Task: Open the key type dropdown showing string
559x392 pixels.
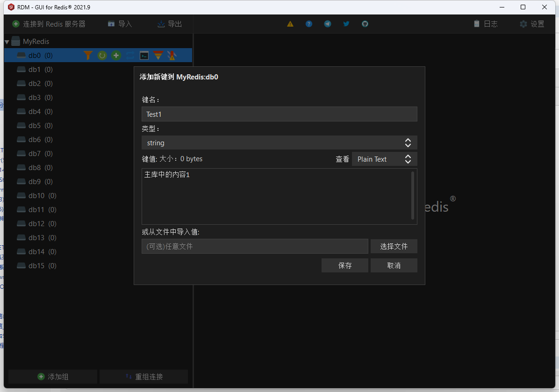Action: click(x=279, y=143)
